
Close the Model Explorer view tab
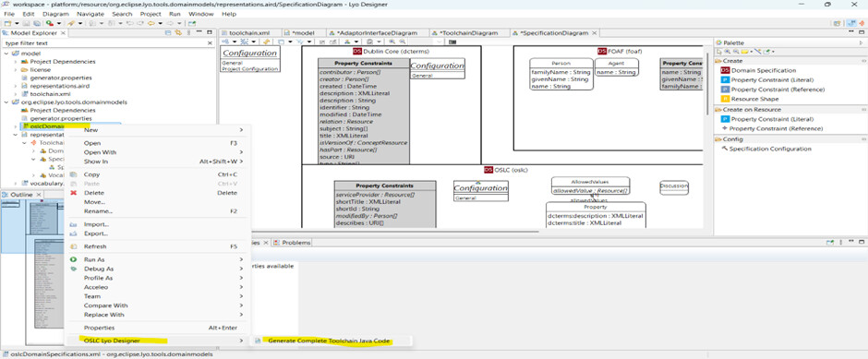point(63,33)
